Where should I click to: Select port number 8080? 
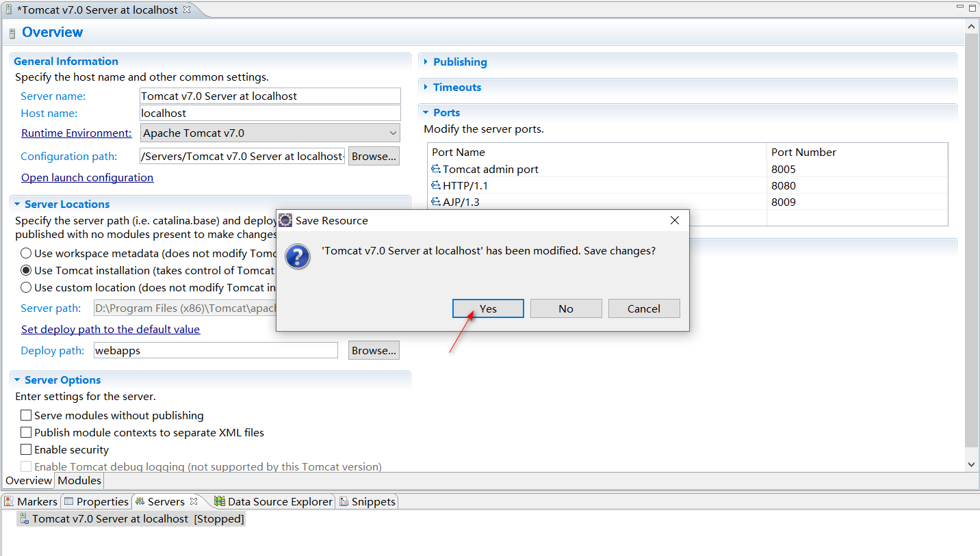[784, 185]
